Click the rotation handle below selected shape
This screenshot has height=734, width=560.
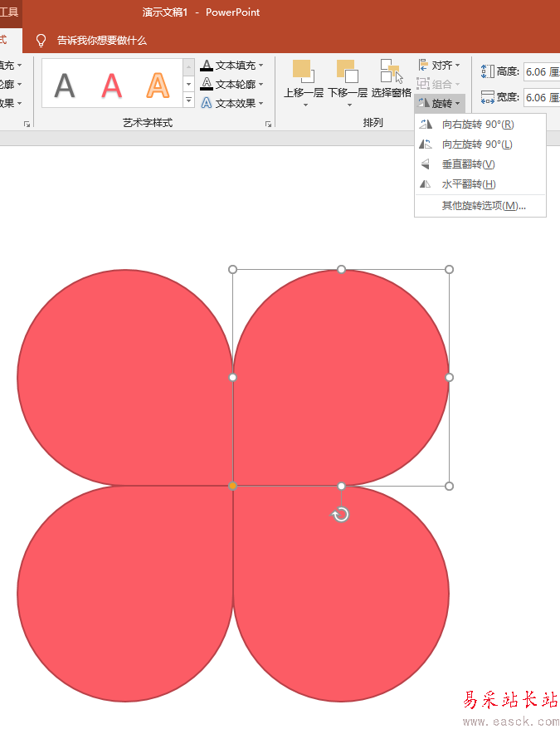click(x=341, y=515)
